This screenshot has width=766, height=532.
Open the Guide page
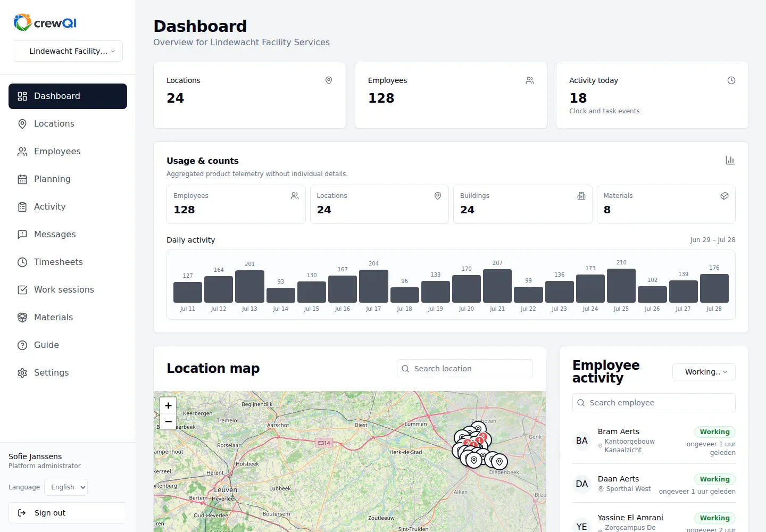tap(68, 345)
